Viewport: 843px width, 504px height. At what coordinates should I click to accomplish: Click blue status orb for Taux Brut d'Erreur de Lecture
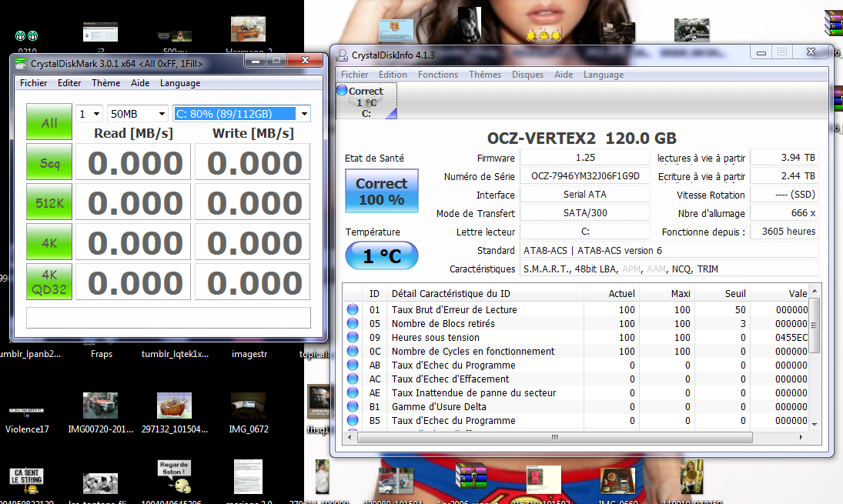[353, 310]
